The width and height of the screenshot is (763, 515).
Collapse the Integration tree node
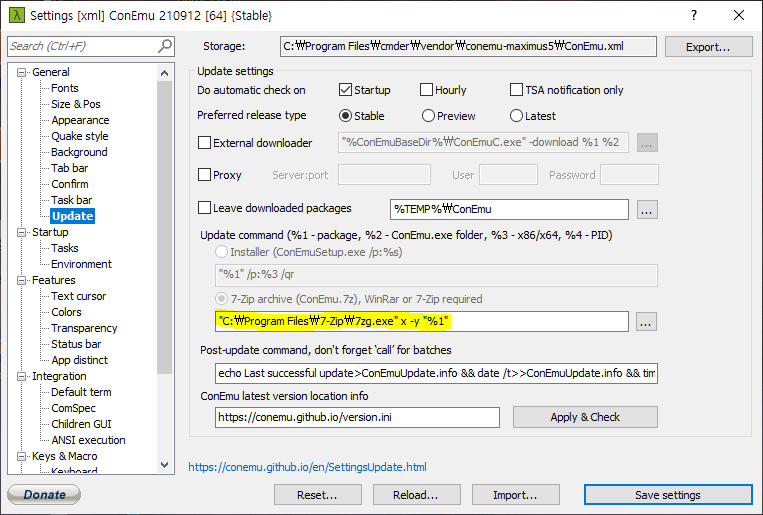click(x=21, y=376)
